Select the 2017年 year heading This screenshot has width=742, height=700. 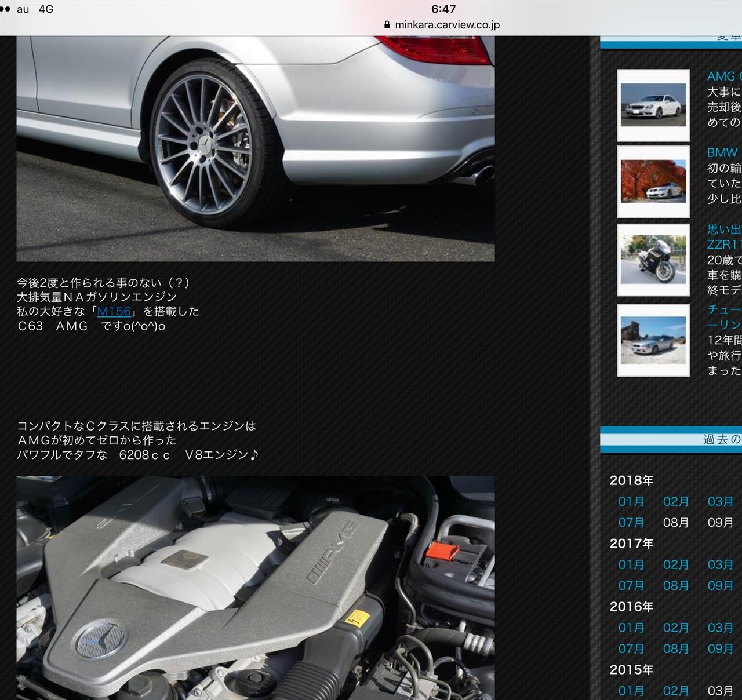(631, 544)
